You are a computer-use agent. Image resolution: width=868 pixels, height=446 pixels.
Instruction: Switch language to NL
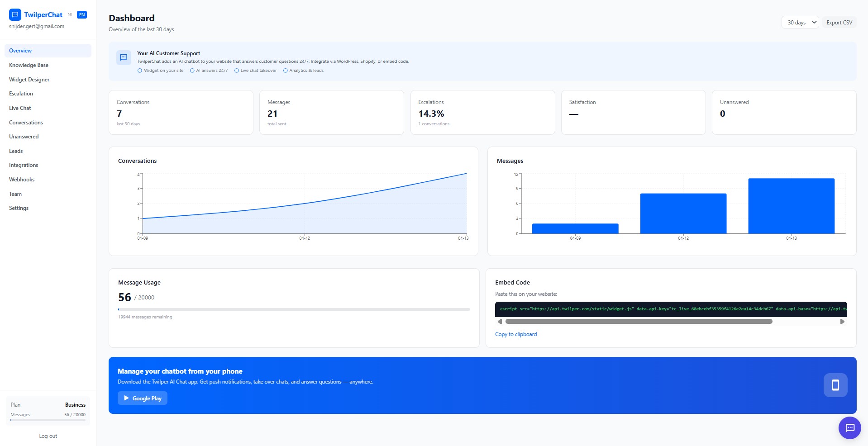70,15
